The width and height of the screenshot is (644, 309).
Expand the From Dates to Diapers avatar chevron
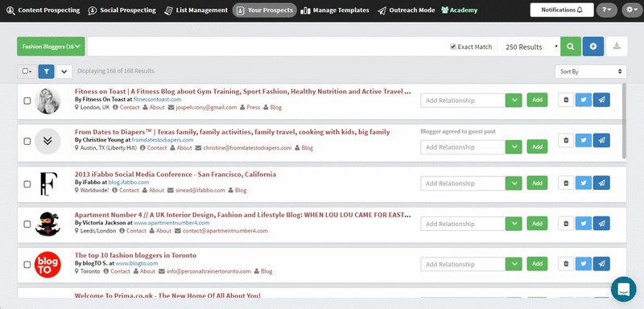click(47, 141)
